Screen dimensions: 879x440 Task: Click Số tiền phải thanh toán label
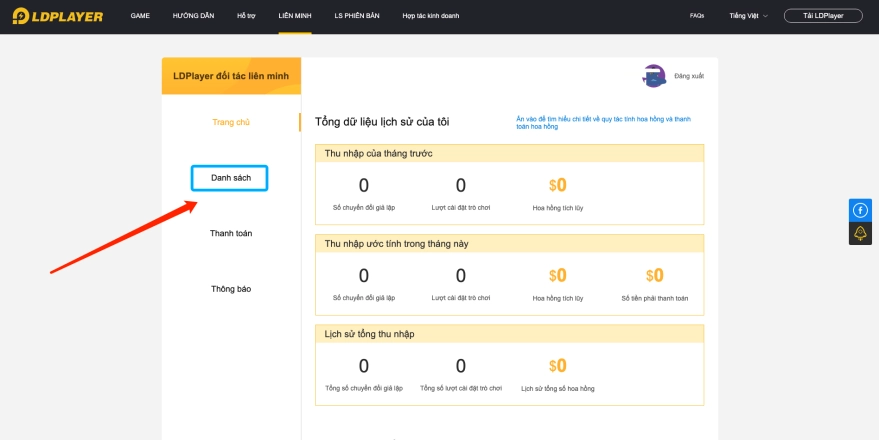pos(655,298)
